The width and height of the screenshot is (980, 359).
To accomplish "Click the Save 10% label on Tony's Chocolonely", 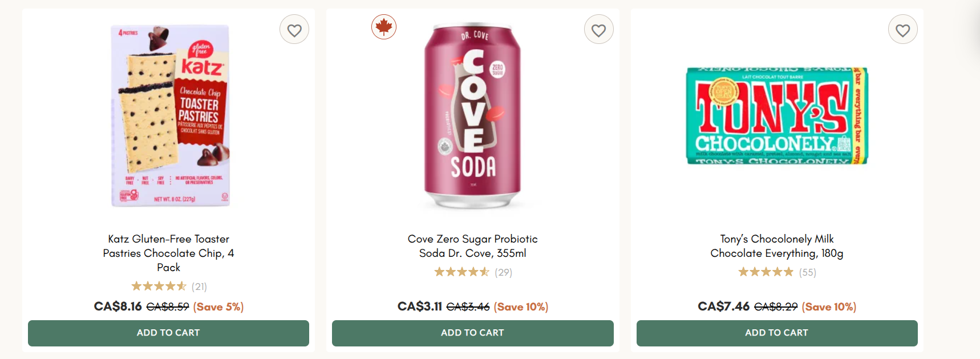I will (828, 306).
